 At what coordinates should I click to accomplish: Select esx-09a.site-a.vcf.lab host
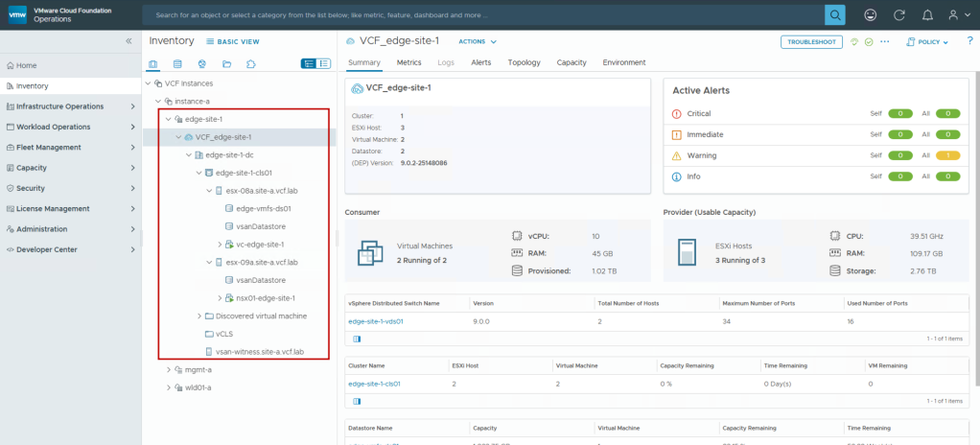262,262
